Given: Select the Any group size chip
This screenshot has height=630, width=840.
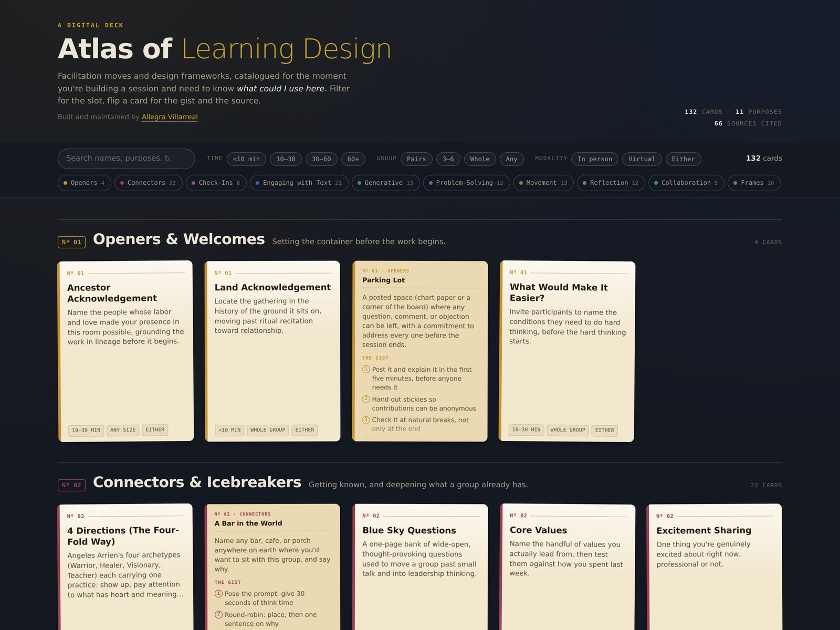Looking at the screenshot, I should point(511,159).
